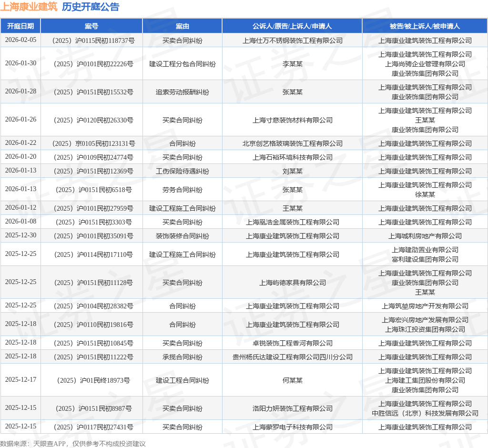
Task: Click plaintiff 上海蒙罗电子科技有限公司
Action: (292, 427)
